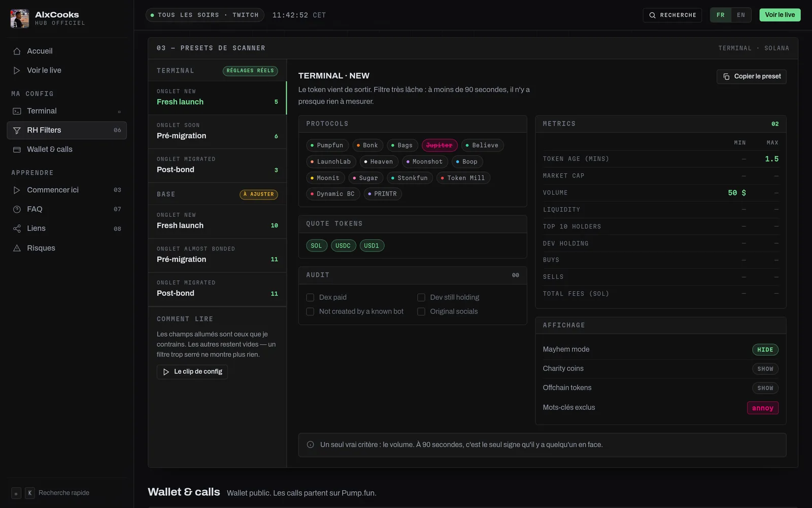This screenshot has width=812, height=508.
Task: Click Token age max value 1.5
Action: (x=771, y=160)
